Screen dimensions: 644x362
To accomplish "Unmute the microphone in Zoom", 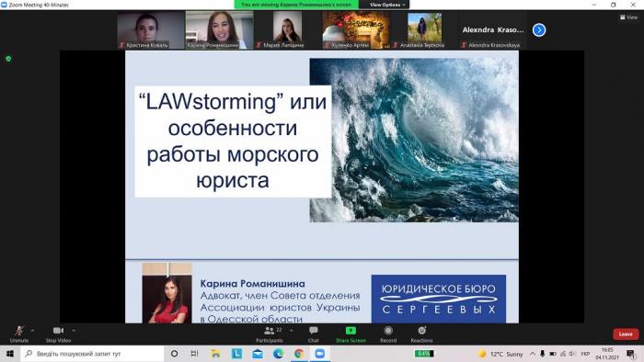I will tap(19, 334).
